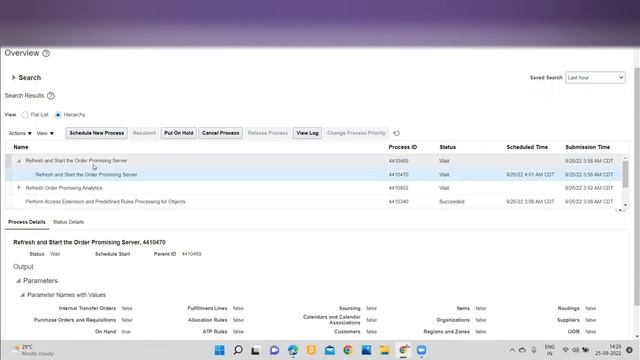Image resolution: width=640 pixels, height=360 pixels.
Task: Open the Photos app from the taskbar
Action: click(366, 350)
